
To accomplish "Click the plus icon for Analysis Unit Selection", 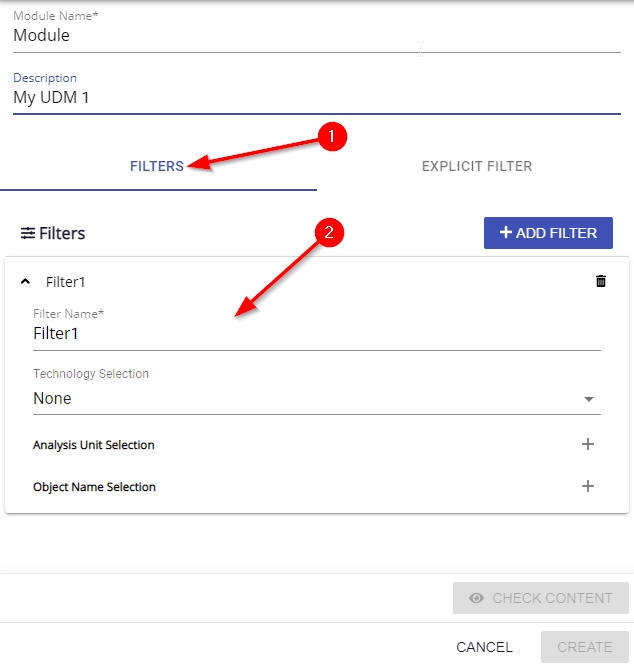I will click(x=588, y=444).
